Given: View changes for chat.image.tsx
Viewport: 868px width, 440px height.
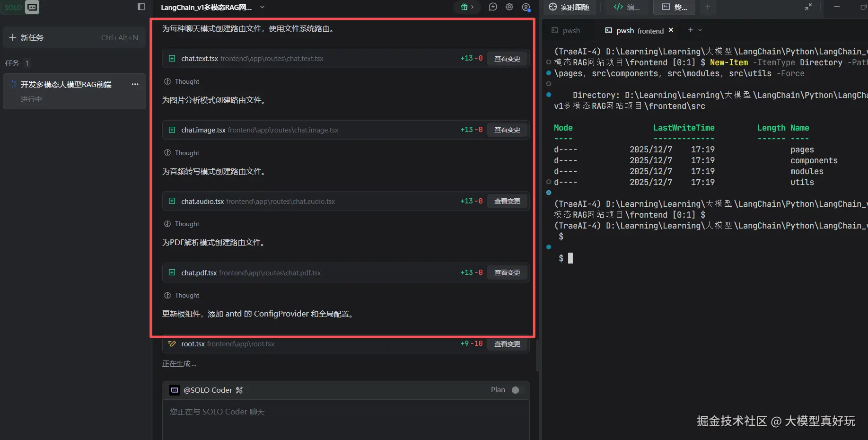Looking at the screenshot, I should [x=507, y=130].
